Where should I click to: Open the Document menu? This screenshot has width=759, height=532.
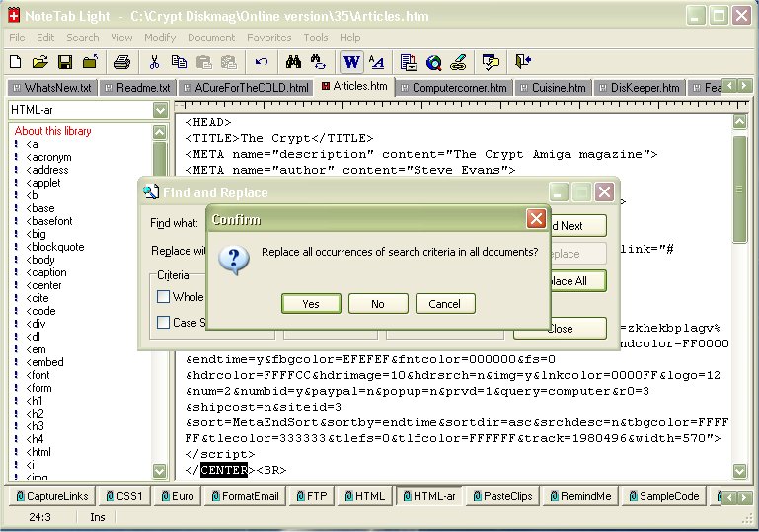[211, 38]
